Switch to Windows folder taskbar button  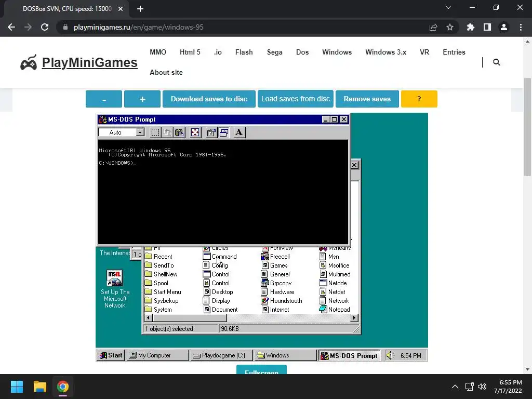285,355
